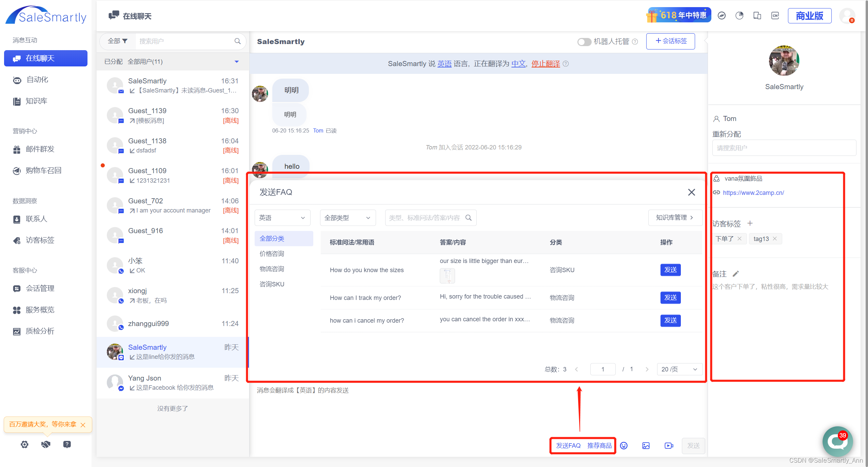Remove the 下单了 visitor tag
This screenshot has width=868, height=467.
pyautogui.click(x=739, y=239)
